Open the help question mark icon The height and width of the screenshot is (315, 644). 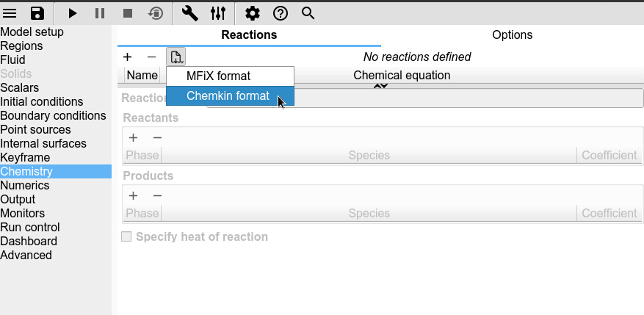(281, 13)
